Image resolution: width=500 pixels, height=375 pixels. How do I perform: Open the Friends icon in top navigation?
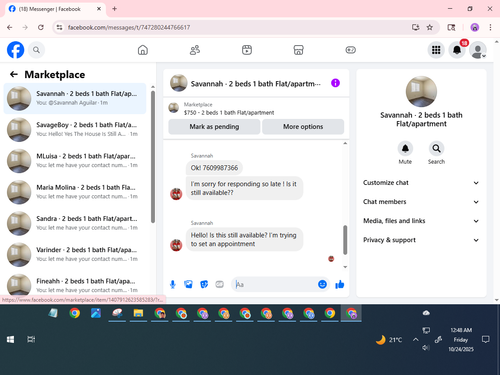point(195,50)
